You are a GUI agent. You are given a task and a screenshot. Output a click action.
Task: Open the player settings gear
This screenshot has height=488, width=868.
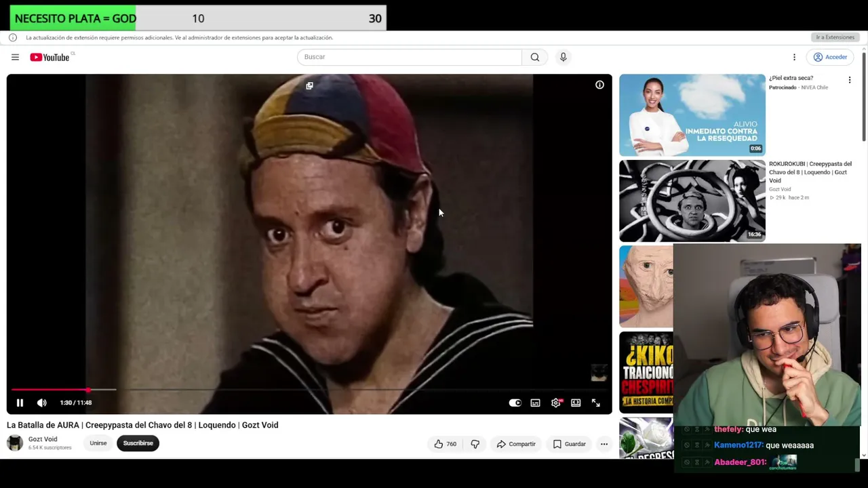click(x=556, y=403)
